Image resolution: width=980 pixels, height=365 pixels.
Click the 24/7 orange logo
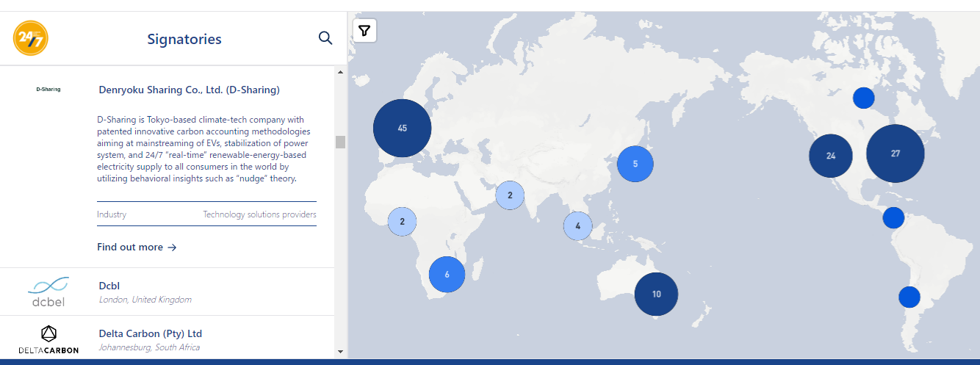click(31, 38)
